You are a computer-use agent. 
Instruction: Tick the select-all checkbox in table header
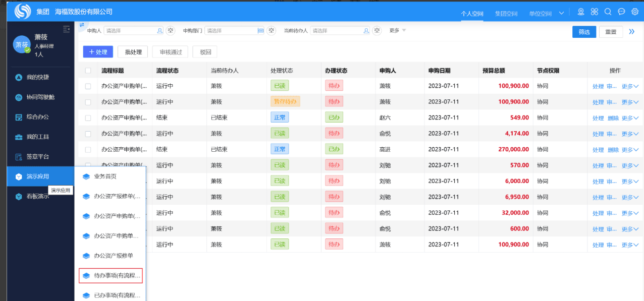[88, 71]
